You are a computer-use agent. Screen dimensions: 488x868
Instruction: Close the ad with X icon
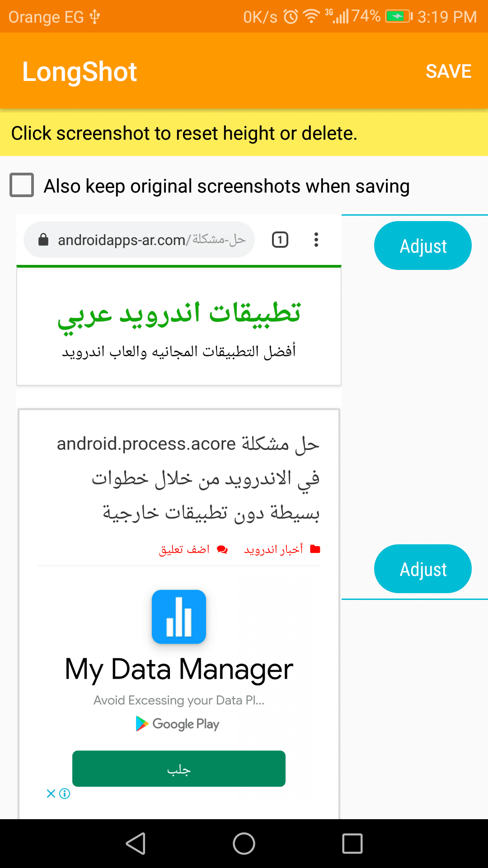[x=51, y=793]
